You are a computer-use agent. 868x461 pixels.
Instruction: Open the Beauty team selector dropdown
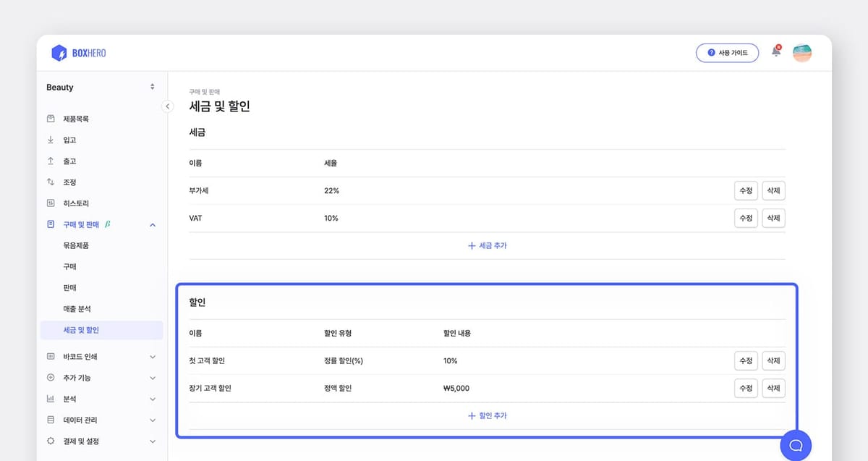coord(101,87)
